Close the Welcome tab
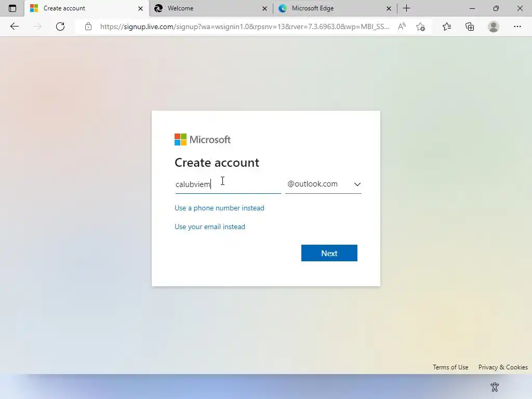 pos(264,8)
